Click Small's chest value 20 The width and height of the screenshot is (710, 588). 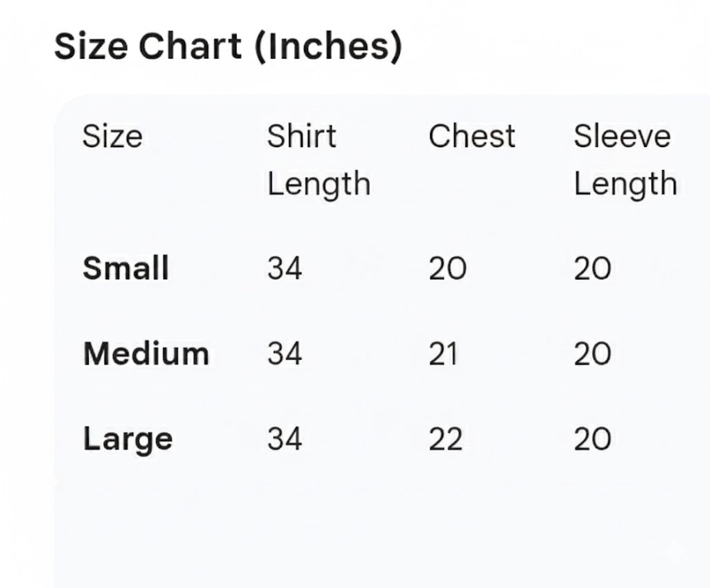coord(447,268)
